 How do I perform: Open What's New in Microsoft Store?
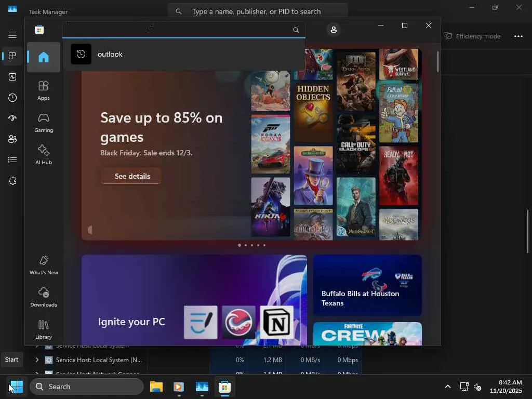(x=44, y=265)
